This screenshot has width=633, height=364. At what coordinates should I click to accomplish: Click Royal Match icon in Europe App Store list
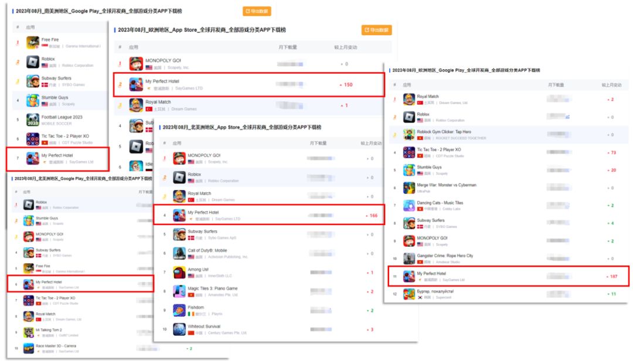(x=136, y=105)
